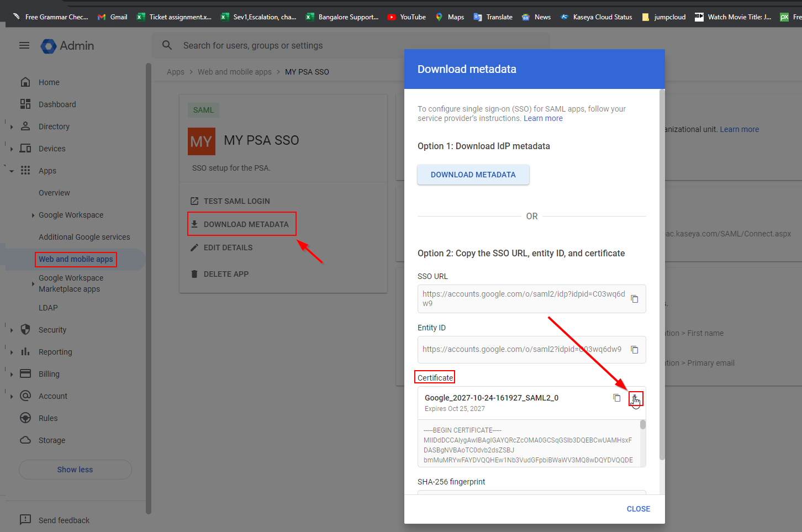Expand the Reporting section arrow

(12, 352)
